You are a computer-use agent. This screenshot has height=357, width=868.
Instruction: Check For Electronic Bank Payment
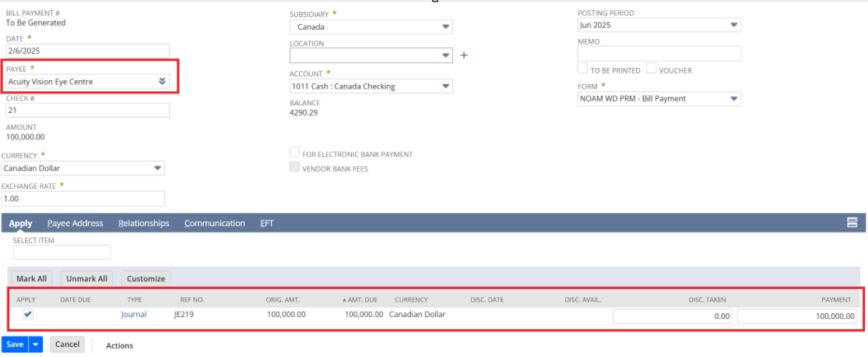[x=294, y=153]
